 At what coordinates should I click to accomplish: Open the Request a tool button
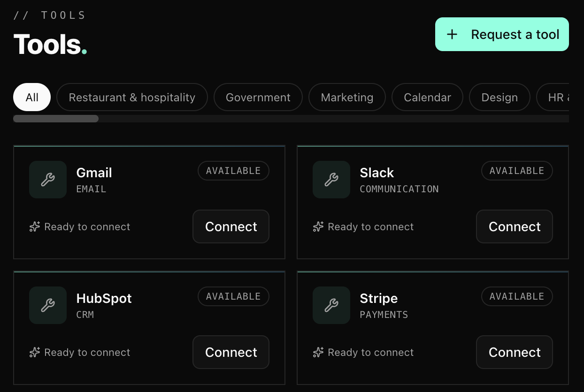click(x=502, y=34)
